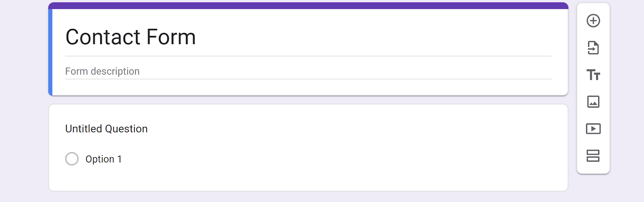
Task: Click blank space below the Add section icon
Action: coord(593,169)
